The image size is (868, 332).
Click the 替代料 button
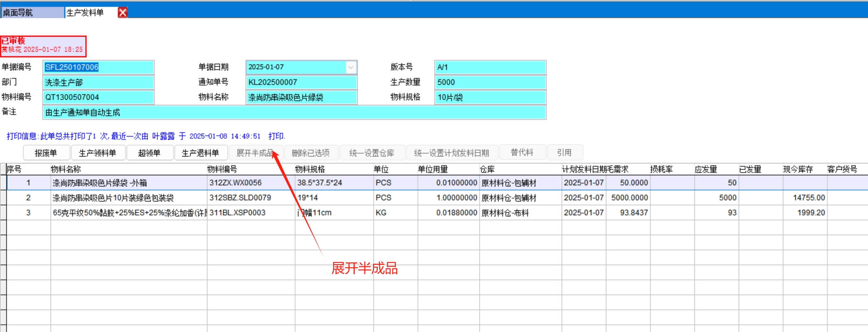(521, 153)
